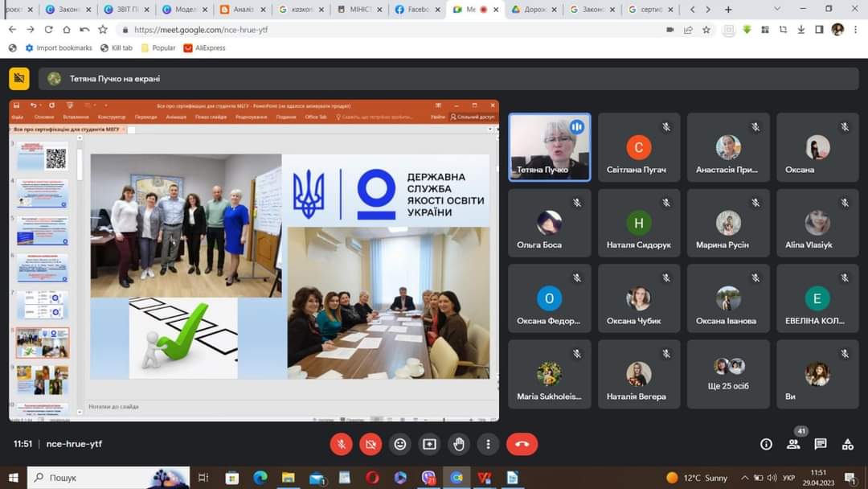868x489 pixels.
Task: Click the Наталія Вегера participant tile
Action: [639, 374]
